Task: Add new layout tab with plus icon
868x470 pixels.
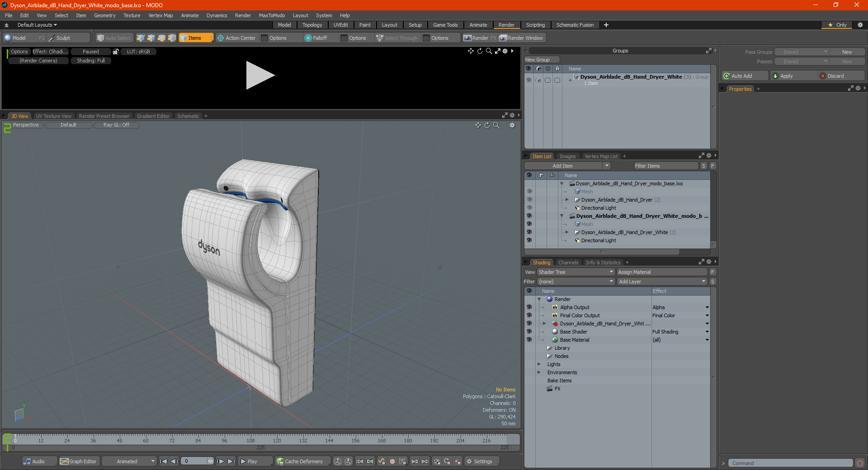Action: click(x=606, y=25)
